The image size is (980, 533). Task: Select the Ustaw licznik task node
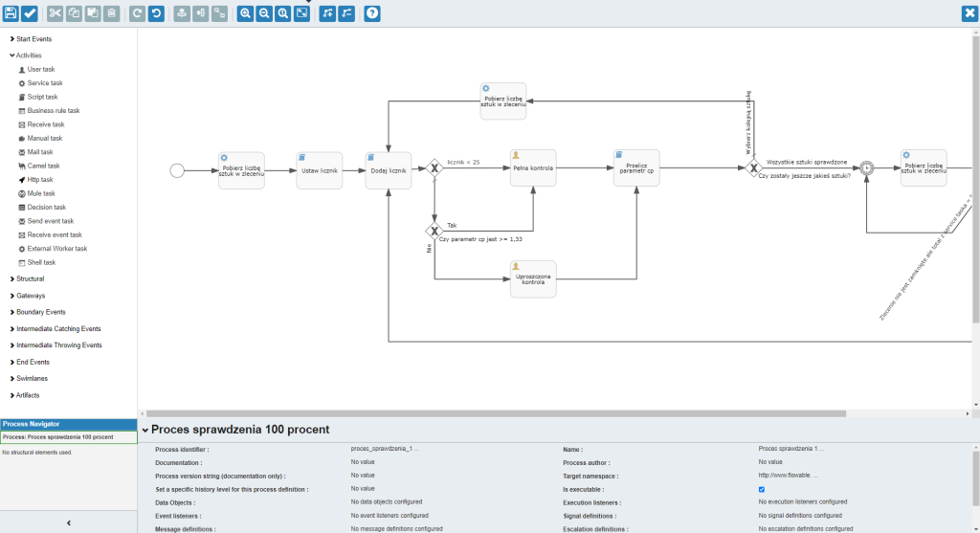point(320,170)
